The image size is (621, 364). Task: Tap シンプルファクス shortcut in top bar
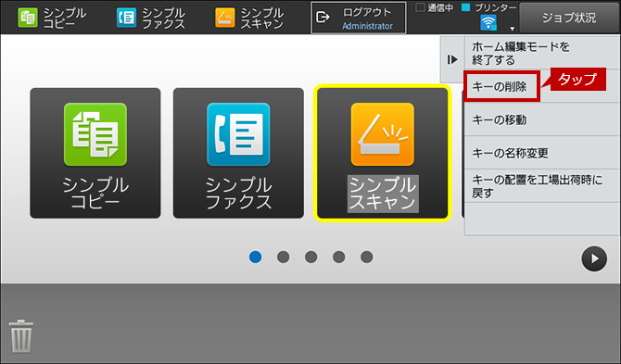tap(151, 18)
